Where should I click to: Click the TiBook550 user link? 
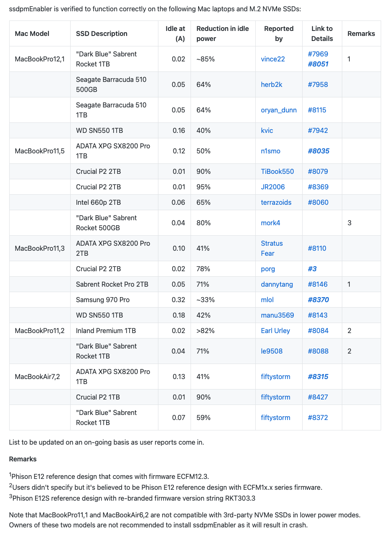(x=277, y=171)
